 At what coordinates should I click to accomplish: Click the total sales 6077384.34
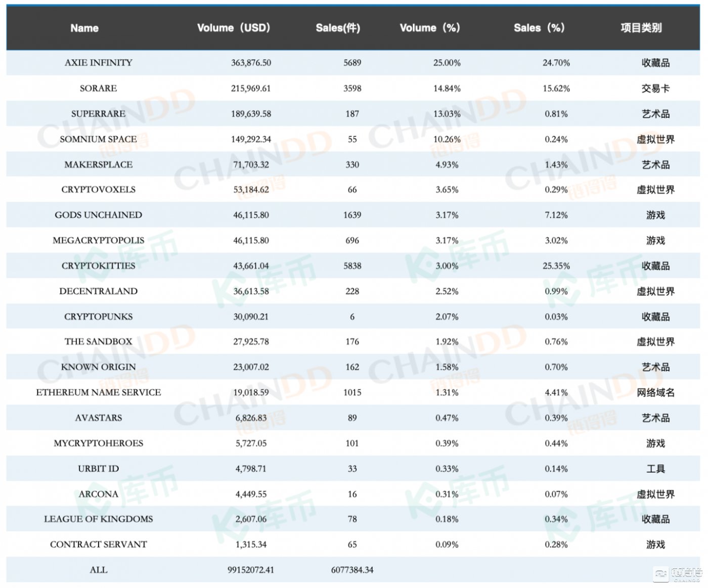[x=352, y=570]
